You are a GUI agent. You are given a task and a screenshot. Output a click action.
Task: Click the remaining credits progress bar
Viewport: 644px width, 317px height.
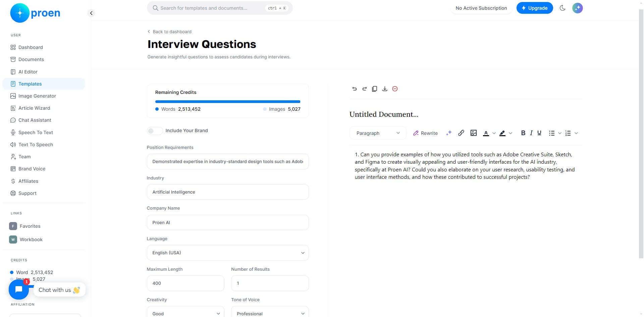point(228,102)
